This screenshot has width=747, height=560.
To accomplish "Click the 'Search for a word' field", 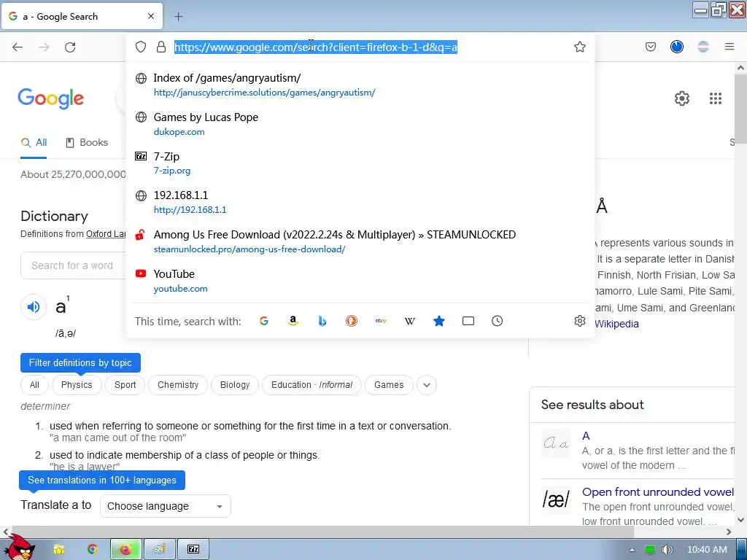I will coord(74,265).
